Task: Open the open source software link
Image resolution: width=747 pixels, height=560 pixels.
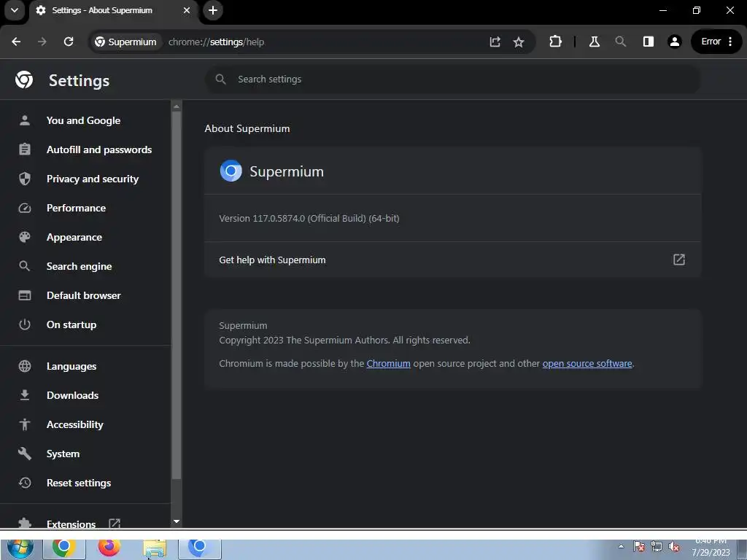Action: pyautogui.click(x=587, y=363)
